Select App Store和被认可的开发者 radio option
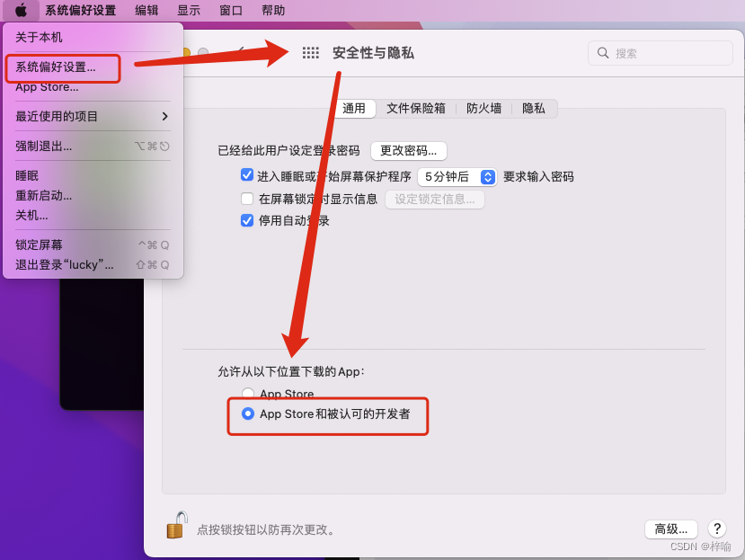The image size is (745, 560). tap(248, 413)
